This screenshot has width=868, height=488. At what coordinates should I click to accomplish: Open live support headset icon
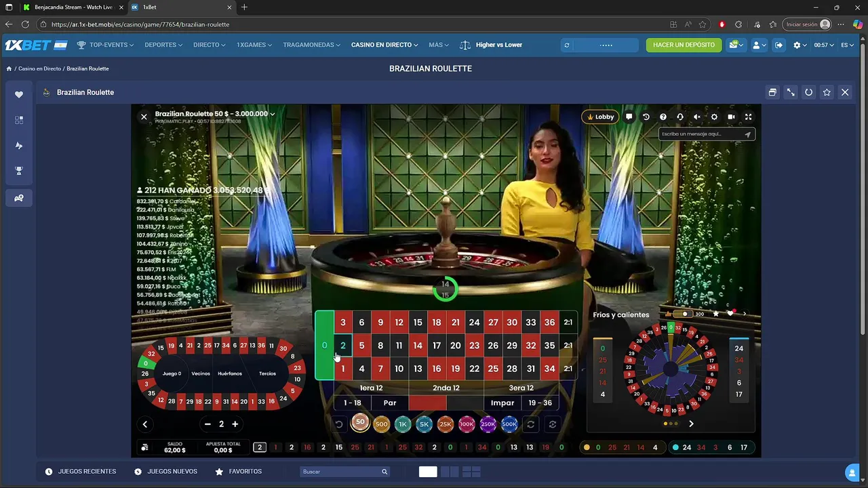(680, 117)
